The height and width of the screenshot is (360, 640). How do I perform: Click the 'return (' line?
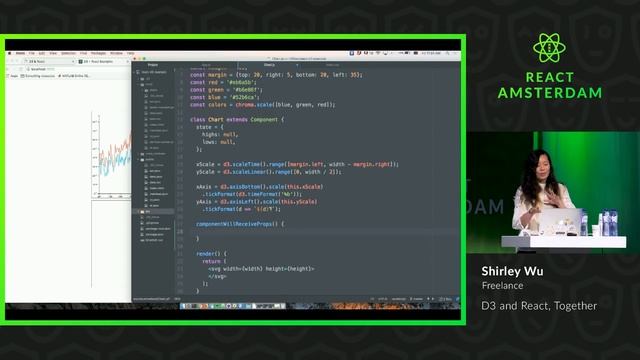click(214, 261)
